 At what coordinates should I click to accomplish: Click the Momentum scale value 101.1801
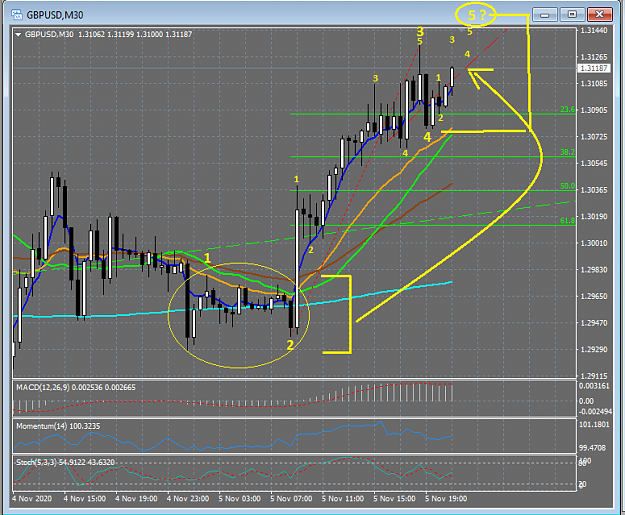click(594, 425)
